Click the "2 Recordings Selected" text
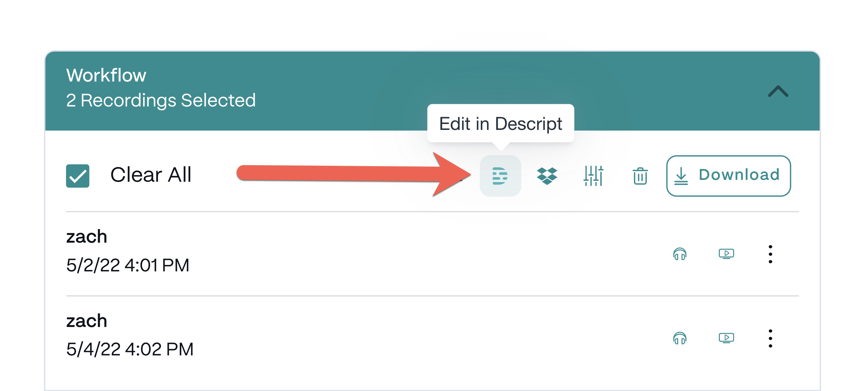 coord(161,100)
